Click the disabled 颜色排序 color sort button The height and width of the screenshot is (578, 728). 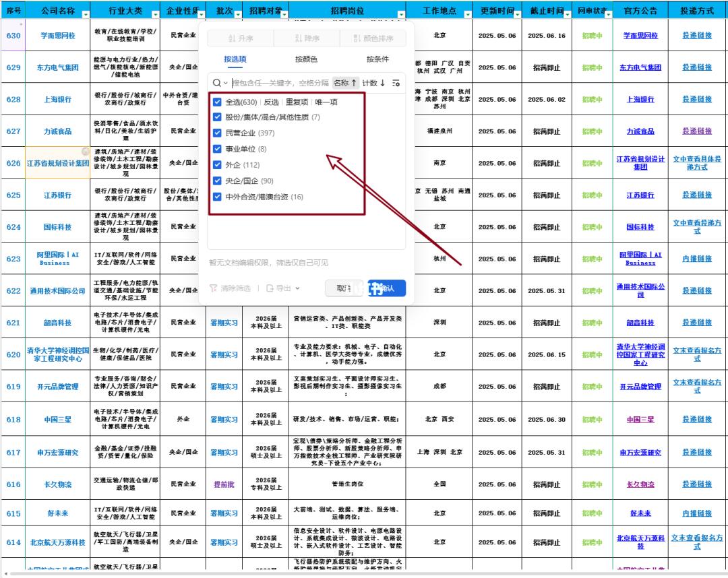pos(373,38)
